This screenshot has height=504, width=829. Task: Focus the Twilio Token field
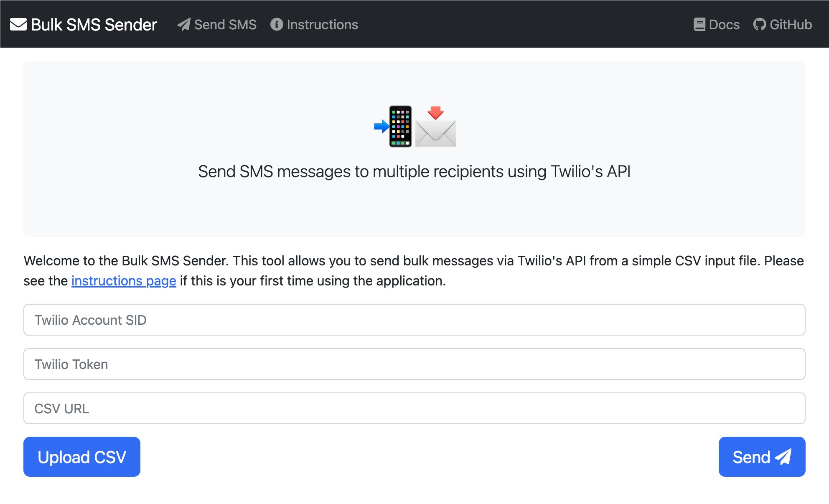(414, 364)
